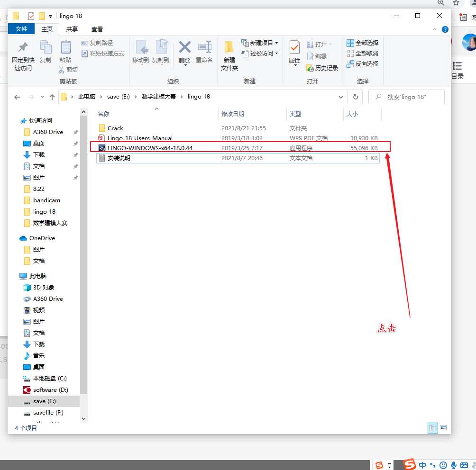Open 音乐 (Music) under This PC
476x470 pixels.
click(x=38, y=356)
